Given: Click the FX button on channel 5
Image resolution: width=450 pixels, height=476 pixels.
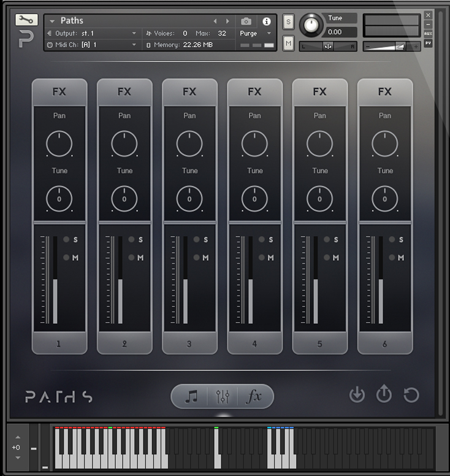Looking at the screenshot, I should (319, 92).
